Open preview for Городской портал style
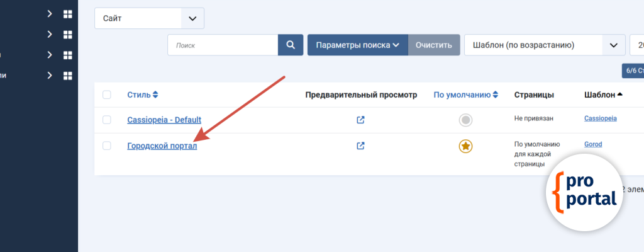Screen dimensions: 644x252 [360, 146]
